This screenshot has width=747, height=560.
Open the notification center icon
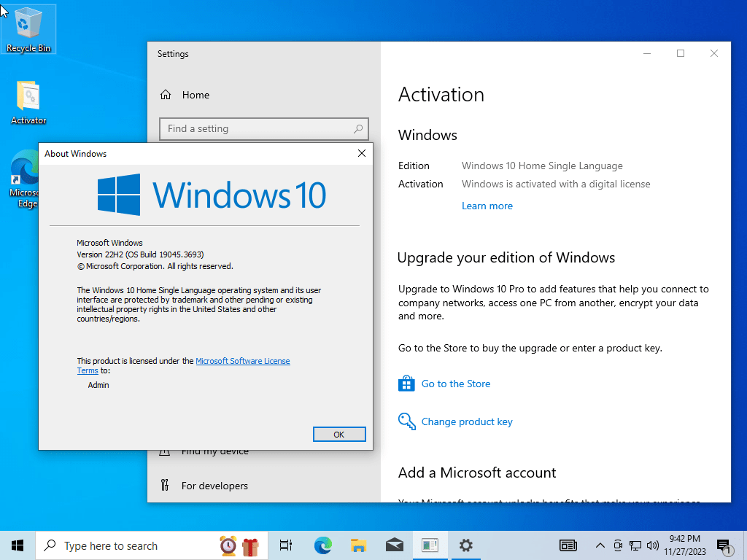(x=724, y=546)
